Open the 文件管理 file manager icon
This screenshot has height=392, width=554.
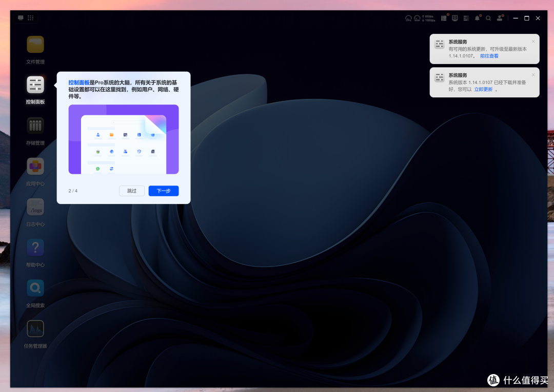[x=35, y=45]
